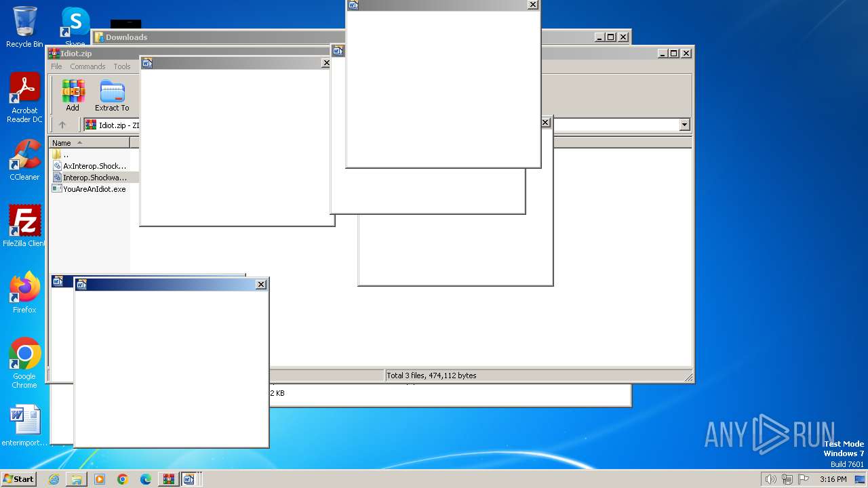The height and width of the screenshot is (488, 868).
Task: Select the Skype desktop shortcut
Action: coord(75,26)
